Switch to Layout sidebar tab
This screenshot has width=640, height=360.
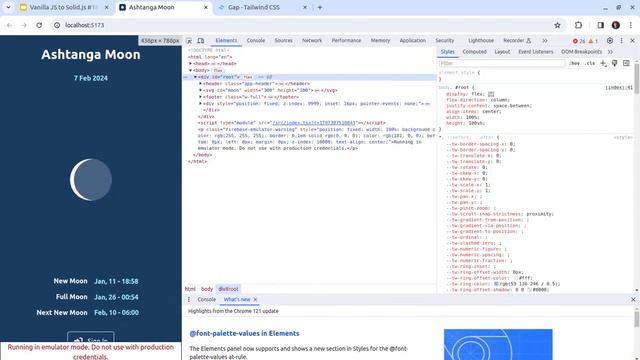click(502, 52)
